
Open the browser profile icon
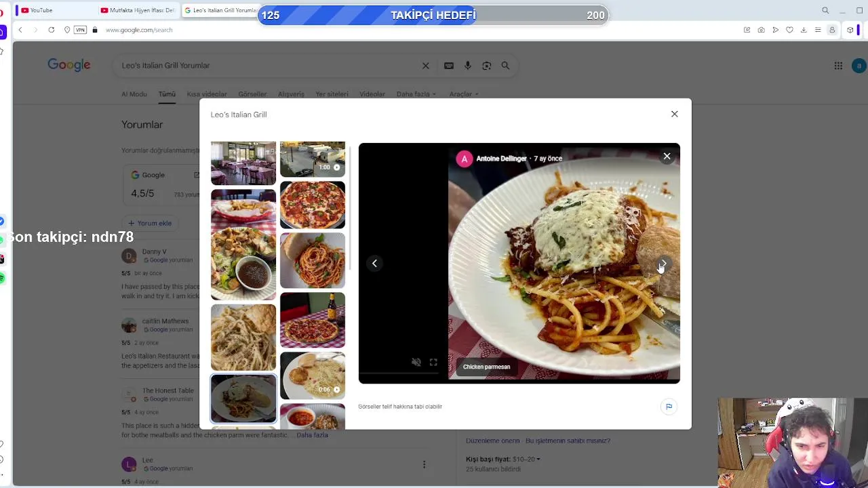point(832,30)
